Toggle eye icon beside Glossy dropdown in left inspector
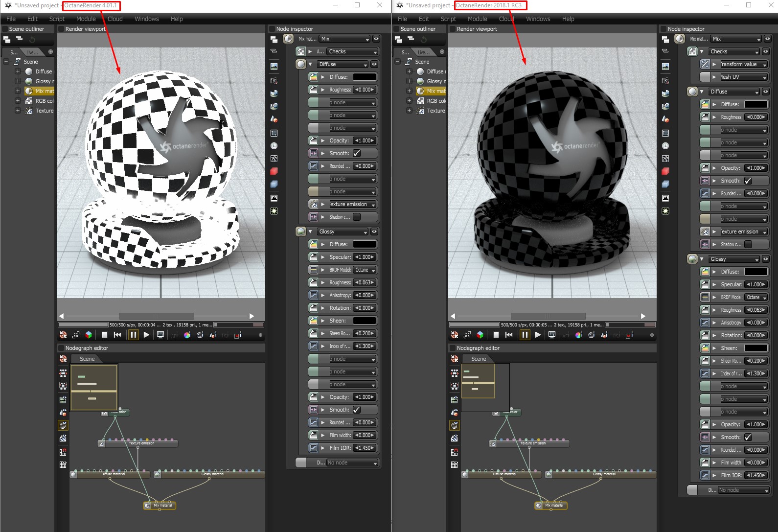The height and width of the screenshot is (532, 778). (x=374, y=231)
